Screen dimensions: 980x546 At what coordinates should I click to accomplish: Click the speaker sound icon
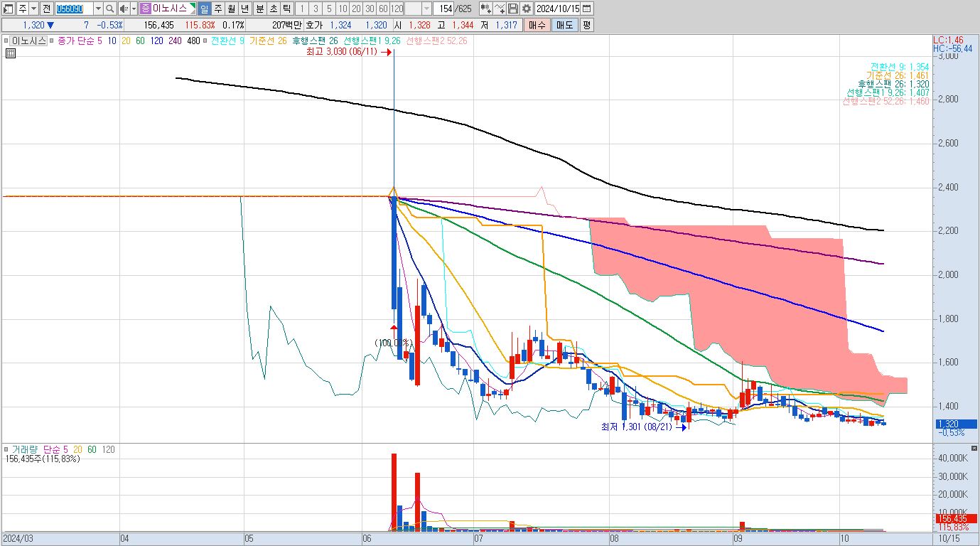coord(123,9)
